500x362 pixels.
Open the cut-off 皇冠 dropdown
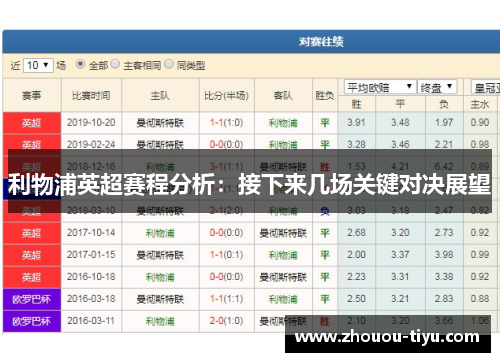[x=486, y=87]
